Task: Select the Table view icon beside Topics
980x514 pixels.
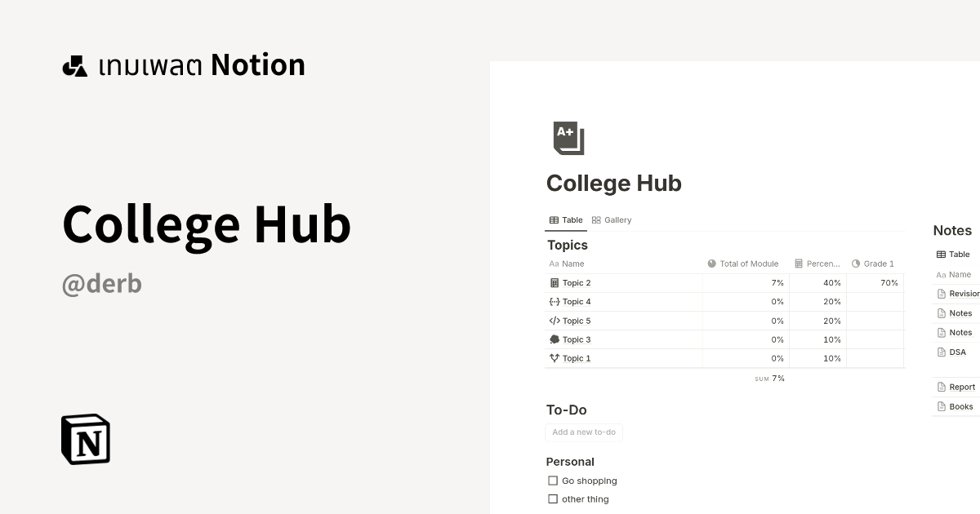Action: pos(553,219)
